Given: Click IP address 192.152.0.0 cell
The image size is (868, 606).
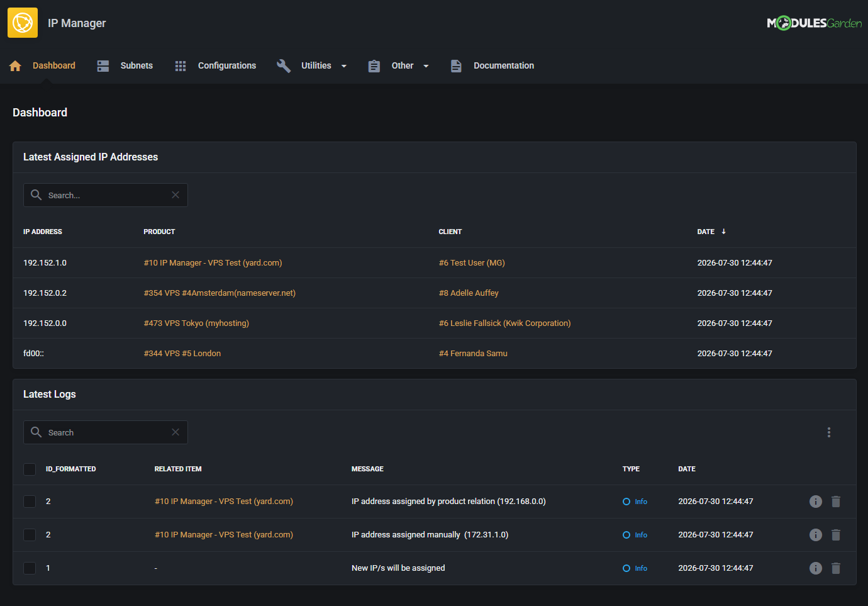Looking at the screenshot, I should click(x=45, y=323).
